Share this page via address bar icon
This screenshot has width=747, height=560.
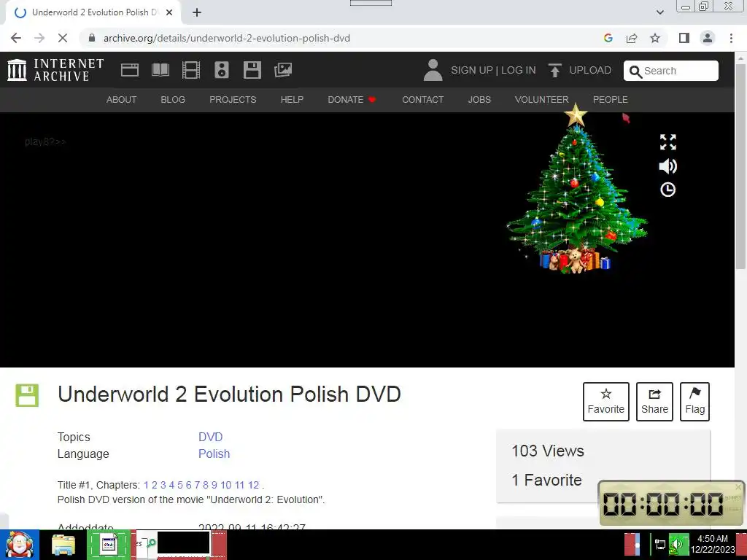pyautogui.click(x=632, y=38)
